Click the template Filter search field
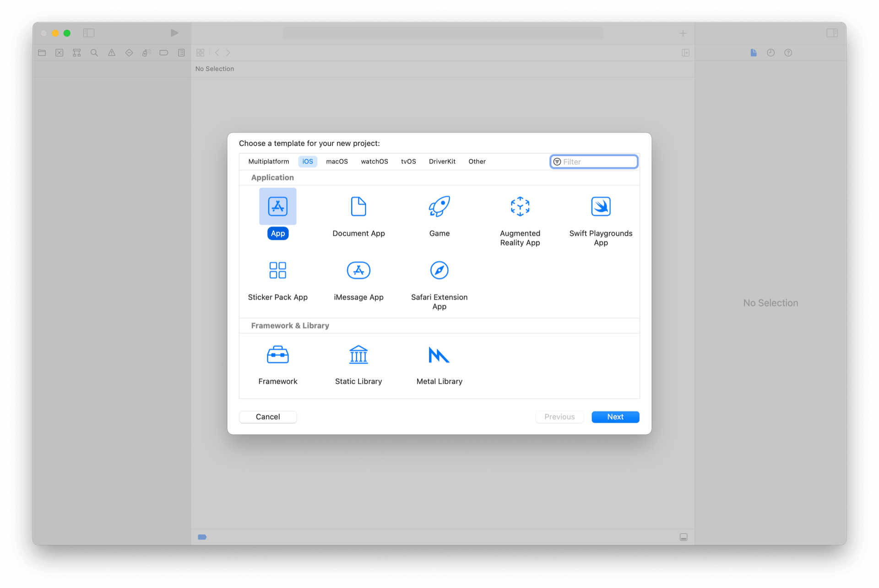 597,162
